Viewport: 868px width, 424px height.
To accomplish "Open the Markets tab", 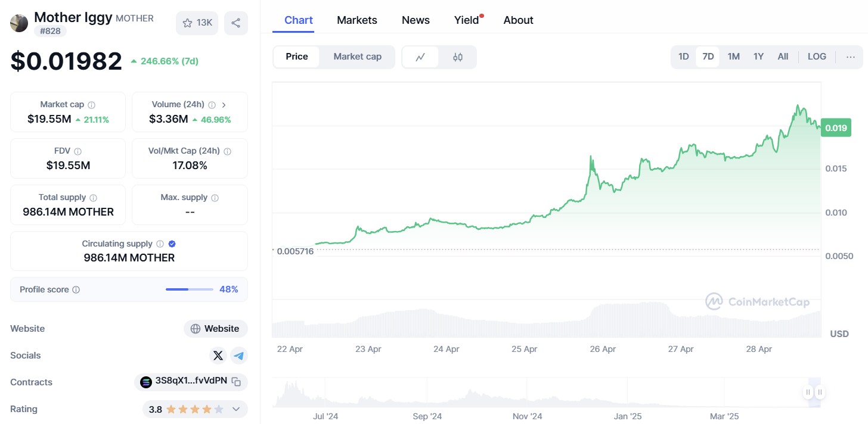I will point(356,20).
